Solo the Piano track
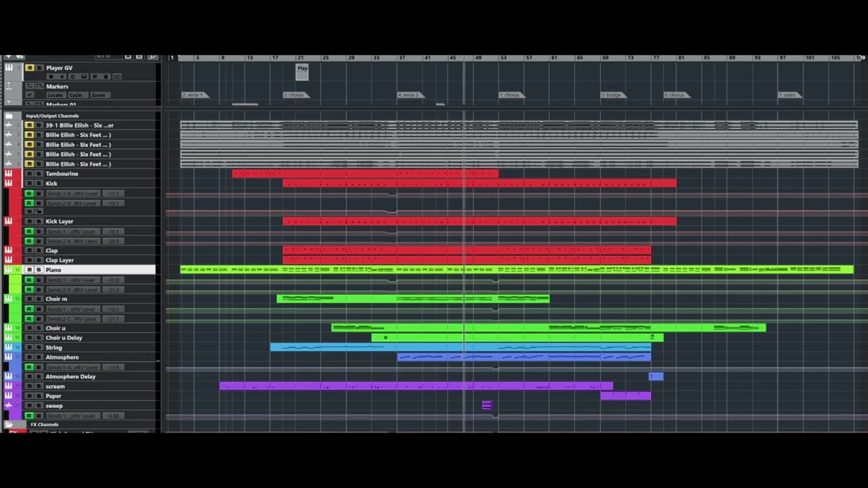This screenshot has height=488, width=868. tap(39, 270)
